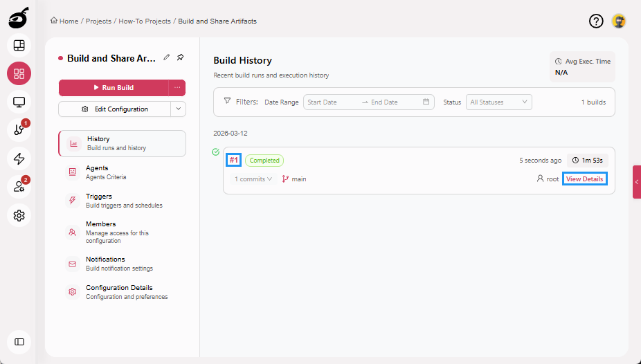Open the Agents Criteria section

123,172
